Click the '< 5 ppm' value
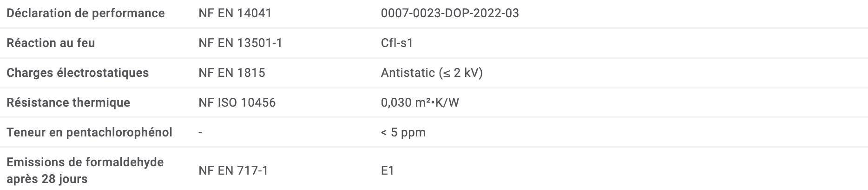 click(403, 132)
